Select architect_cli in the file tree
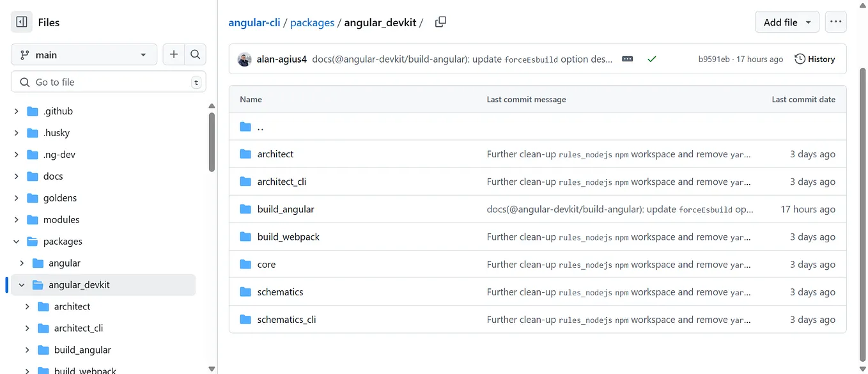Image resolution: width=868 pixels, height=374 pixels. pos(79,329)
